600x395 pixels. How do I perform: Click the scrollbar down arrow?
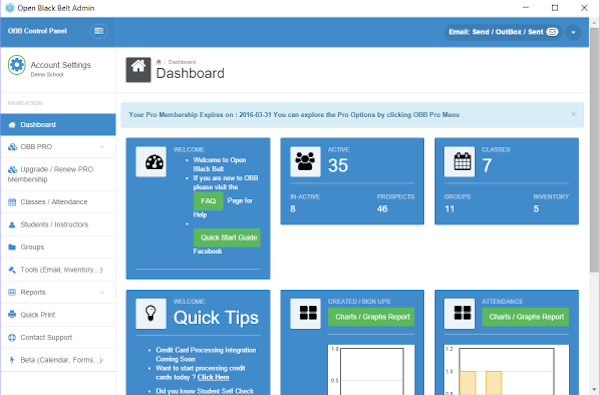pos(594,390)
